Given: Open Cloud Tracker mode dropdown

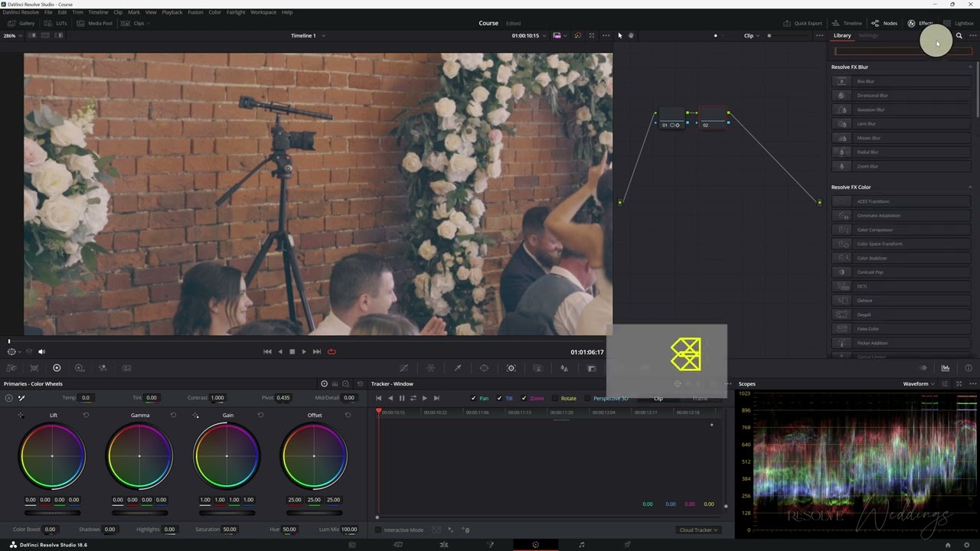Looking at the screenshot, I should pyautogui.click(x=698, y=530).
